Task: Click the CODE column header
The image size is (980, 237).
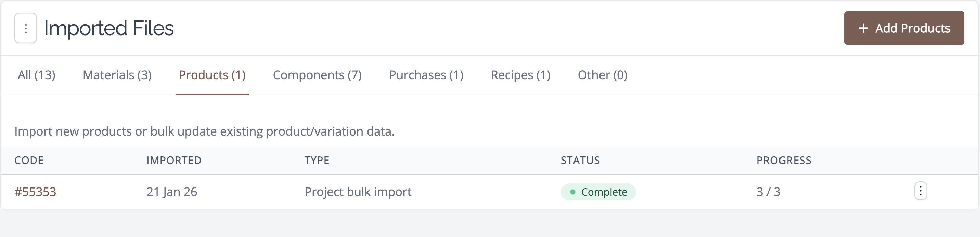Action: point(29,160)
